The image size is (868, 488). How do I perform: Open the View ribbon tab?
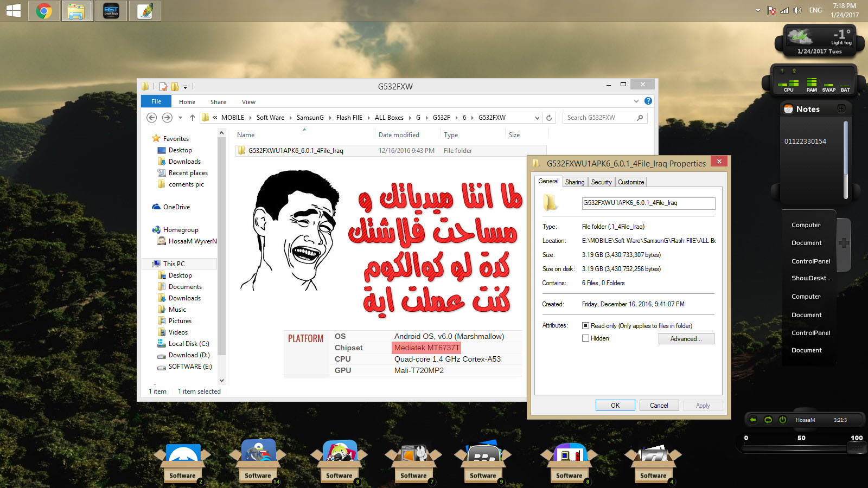248,102
